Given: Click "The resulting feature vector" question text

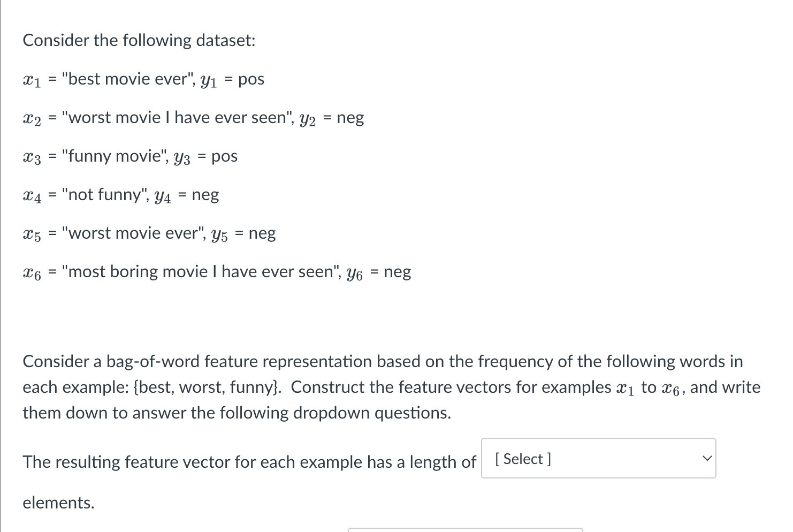Looking at the screenshot, I should (x=126, y=461).
